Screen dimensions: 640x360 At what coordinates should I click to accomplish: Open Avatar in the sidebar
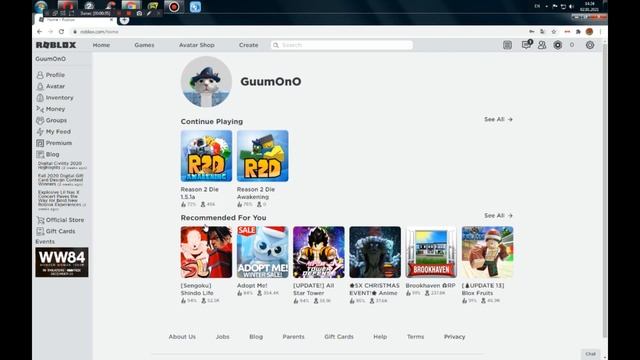[x=51, y=87]
